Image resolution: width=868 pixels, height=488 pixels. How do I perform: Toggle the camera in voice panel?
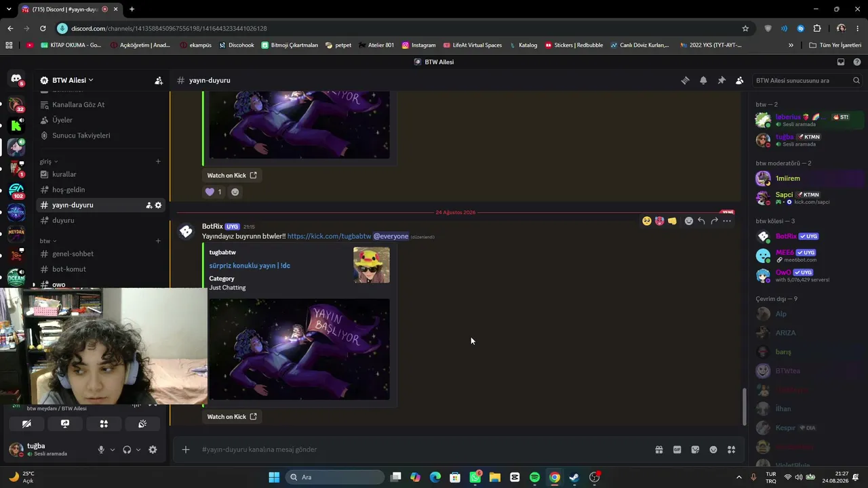click(x=26, y=424)
